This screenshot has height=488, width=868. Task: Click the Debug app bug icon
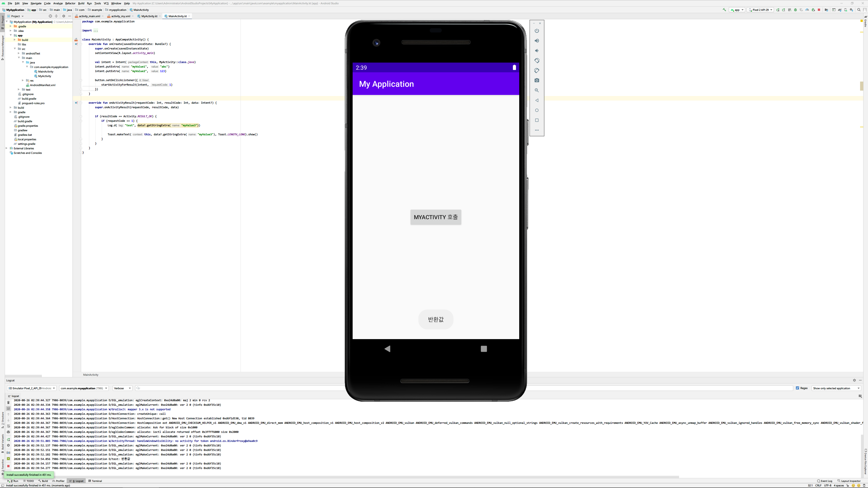796,10
